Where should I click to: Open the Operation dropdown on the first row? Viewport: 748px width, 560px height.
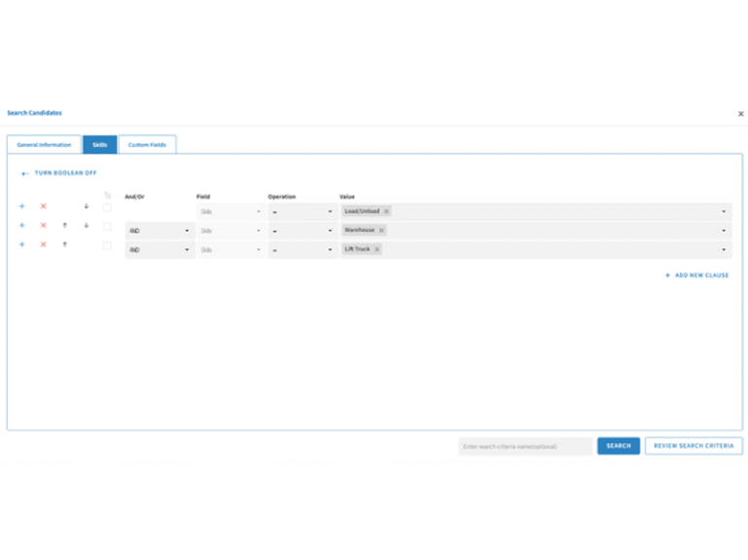click(303, 211)
